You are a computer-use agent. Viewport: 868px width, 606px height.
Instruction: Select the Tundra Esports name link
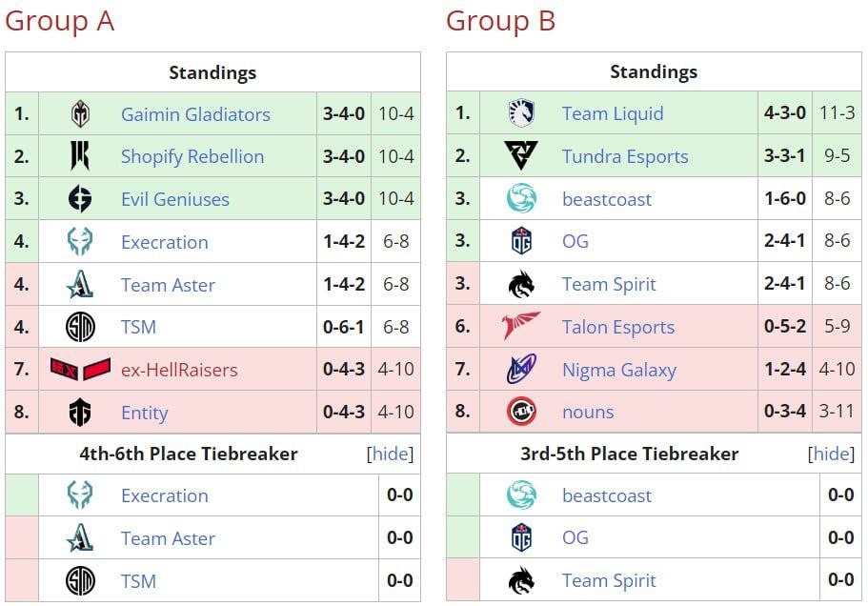pos(625,156)
